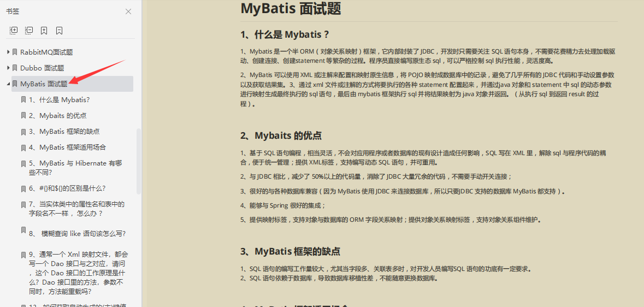Click paragraph starting 2、MyBatis 可以使用 XML

coord(428,90)
